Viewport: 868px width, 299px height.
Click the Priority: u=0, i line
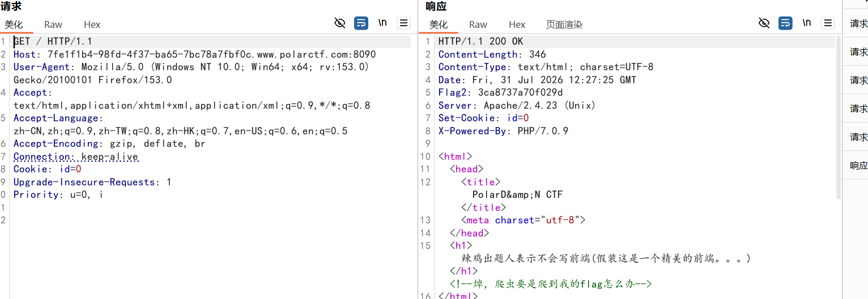[58, 195]
